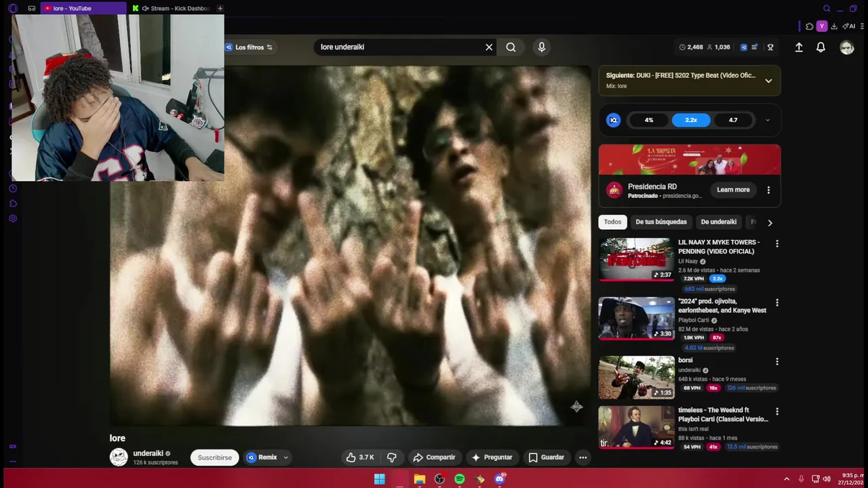Viewport: 868px width, 488px height.
Task: Click the vidIQ Remix button
Action: coord(262,457)
